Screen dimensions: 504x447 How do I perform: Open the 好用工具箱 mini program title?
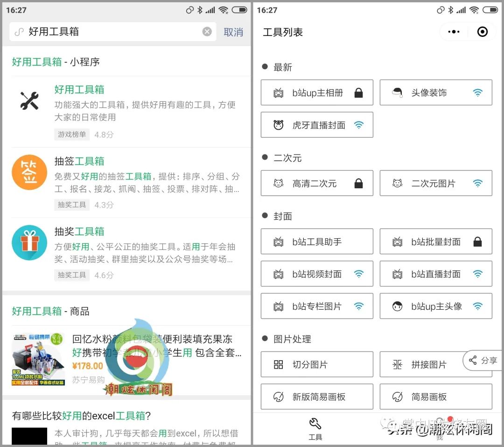(79, 90)
